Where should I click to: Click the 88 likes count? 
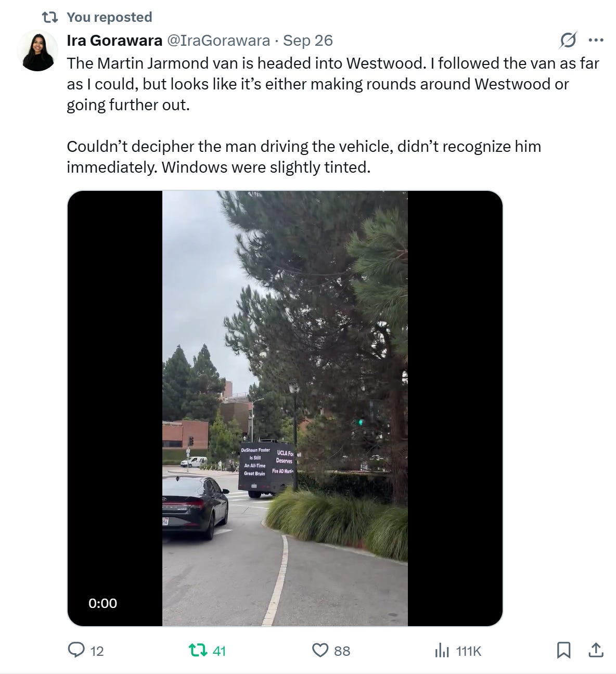(x=342, y=651)
